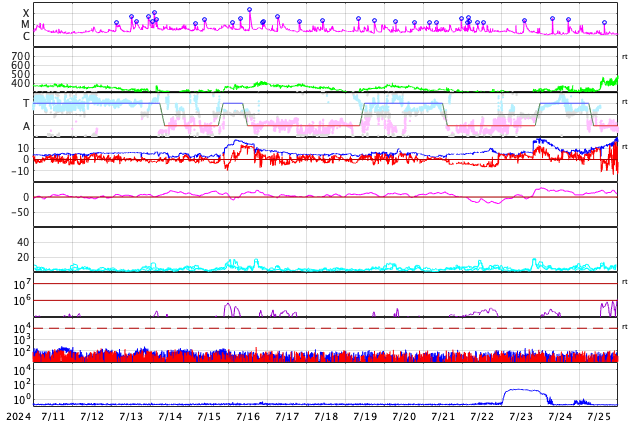This screenshot has height=424, width=634.
Task: Select the 7/11 date label
Action: point(53,416)
